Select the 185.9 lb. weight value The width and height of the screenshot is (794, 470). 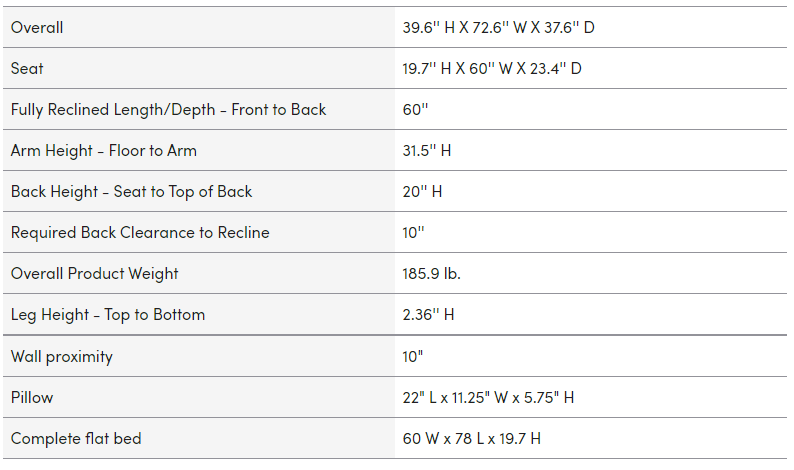(431, 274)
